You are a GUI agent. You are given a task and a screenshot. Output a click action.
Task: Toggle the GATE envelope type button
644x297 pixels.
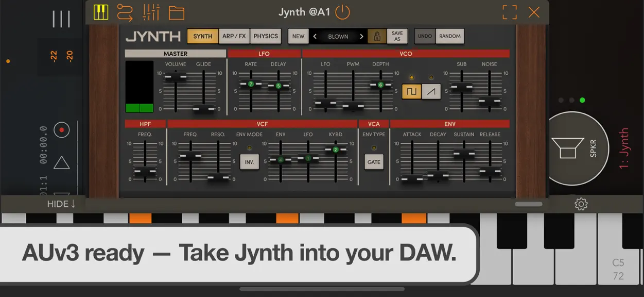pyautogui.click(x=374, y=162)
